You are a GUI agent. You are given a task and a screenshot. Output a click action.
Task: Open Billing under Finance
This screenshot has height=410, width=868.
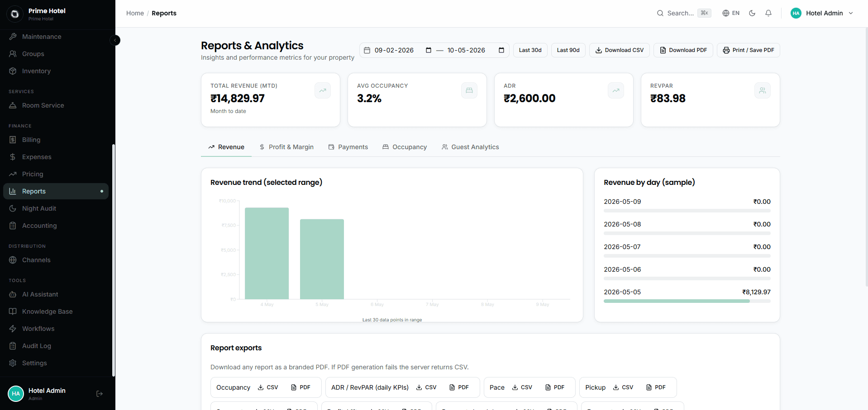56,140
